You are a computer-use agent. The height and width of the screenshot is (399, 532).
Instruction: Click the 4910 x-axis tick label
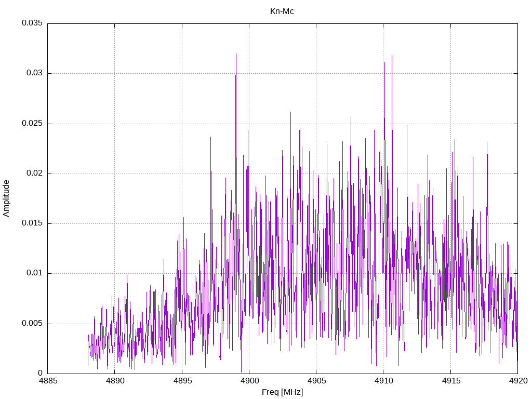384,381
